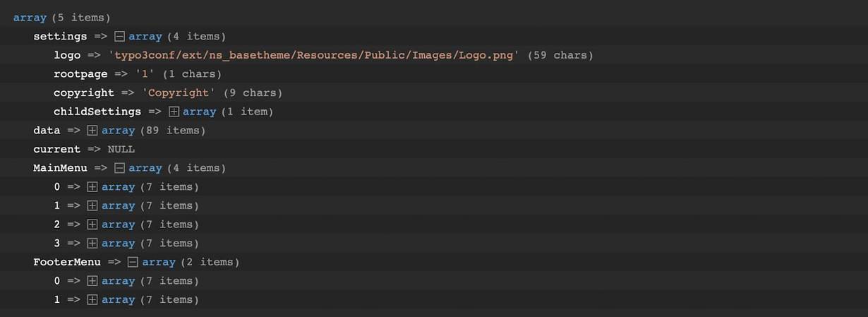
Task: Expand the childSettings array
Action: tap(174, 112)
